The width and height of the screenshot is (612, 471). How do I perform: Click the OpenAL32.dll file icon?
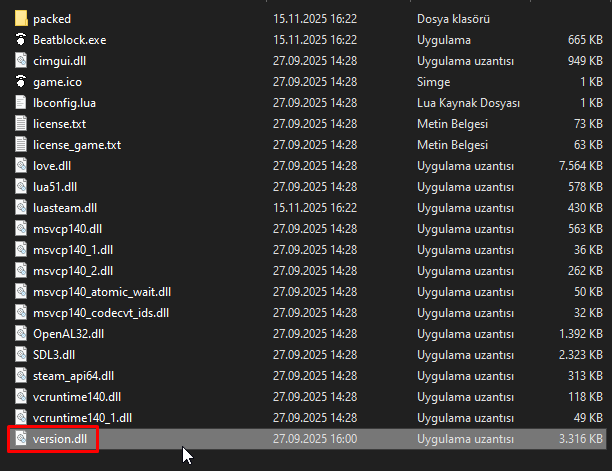[21, 334]
